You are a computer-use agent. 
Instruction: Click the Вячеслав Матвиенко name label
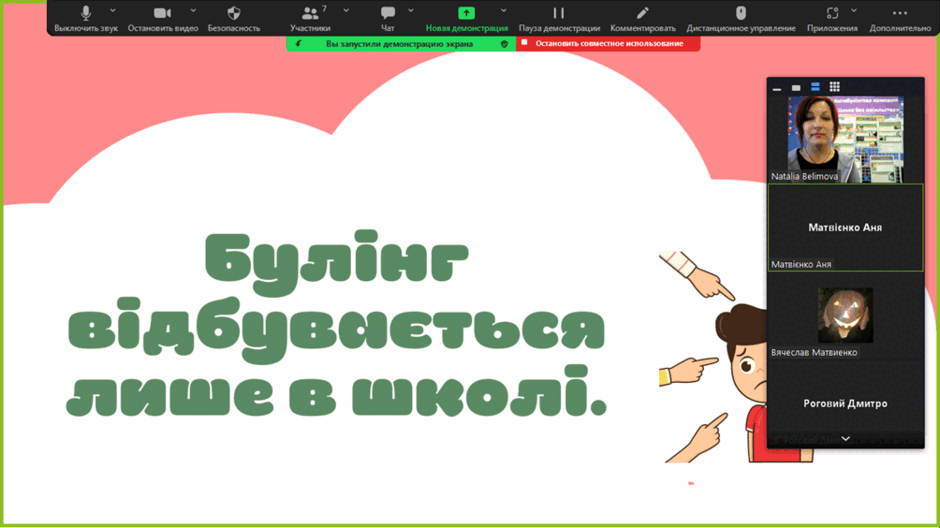point(814,352)
